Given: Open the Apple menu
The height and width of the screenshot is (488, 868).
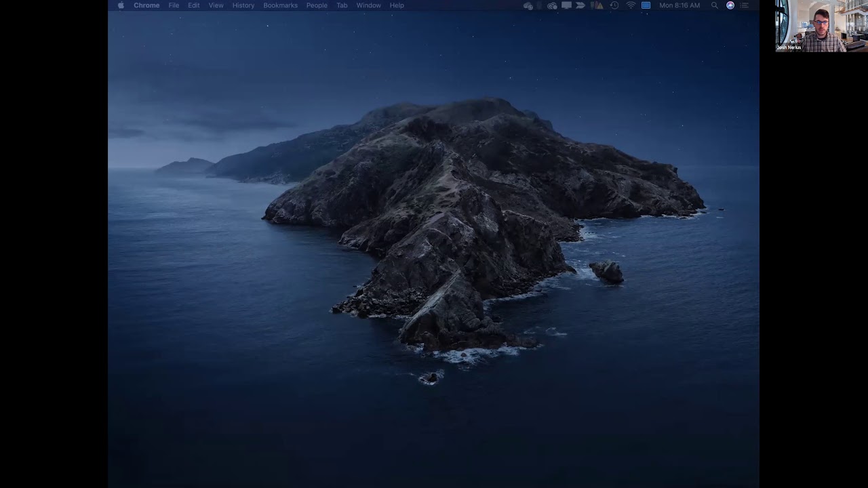Looking at the screenshot, I should click(x=121, y=5).
